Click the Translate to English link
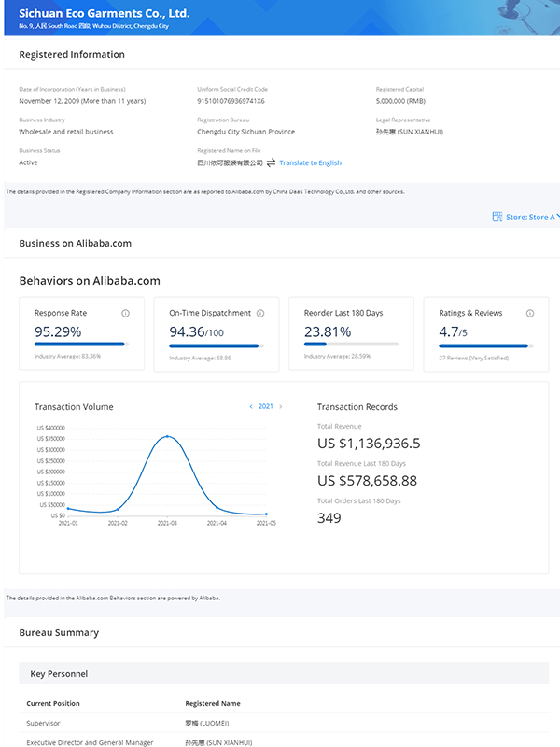This screenshot has width=560, height=747. 310,162
